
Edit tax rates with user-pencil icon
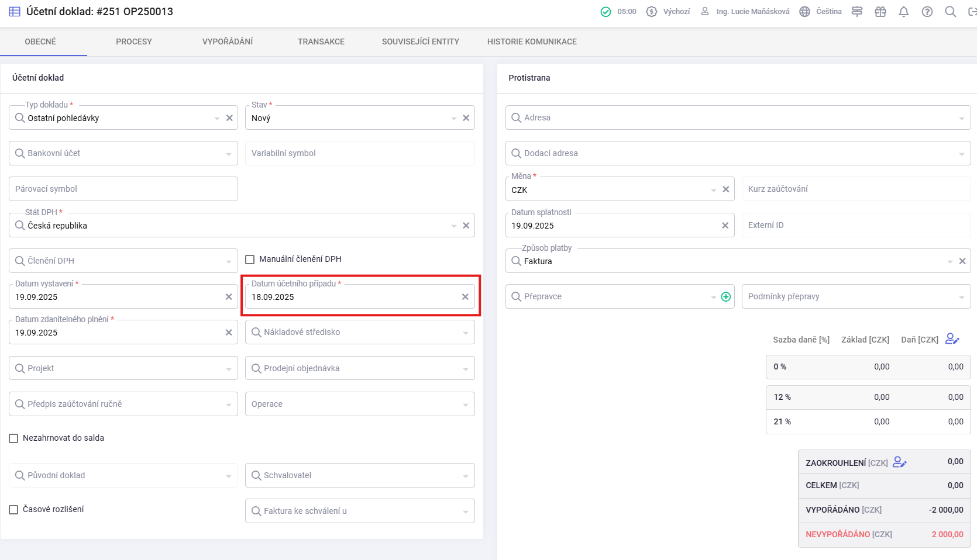pos(952,339)
